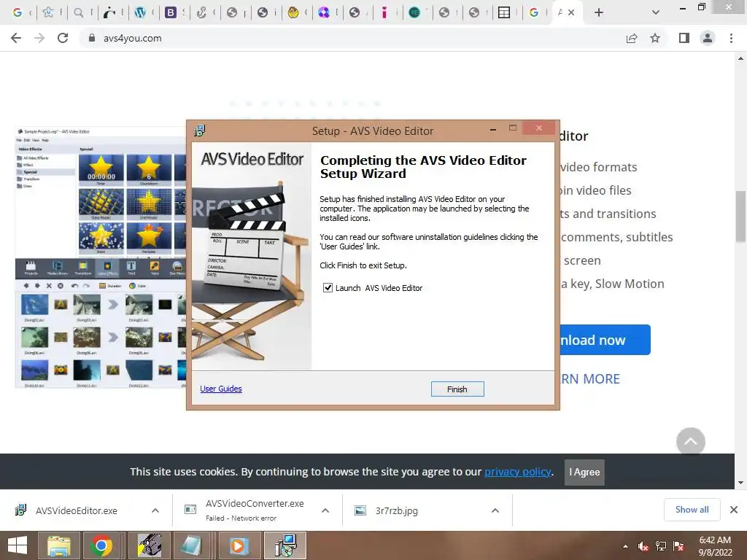Open File Explorer from the taskbar
The image size is (747, 560).
(58, 545)
